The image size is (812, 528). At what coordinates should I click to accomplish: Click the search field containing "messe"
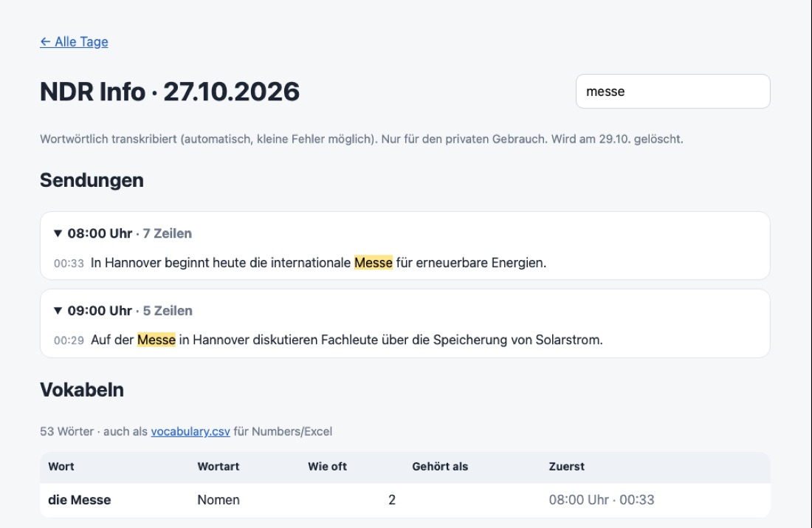click(x=672, y=91)
